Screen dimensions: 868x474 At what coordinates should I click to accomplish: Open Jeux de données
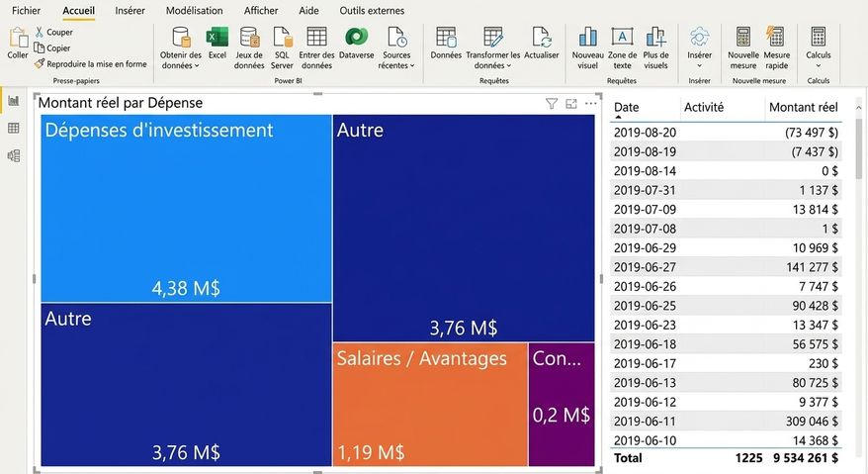click(x=249, y=48)
